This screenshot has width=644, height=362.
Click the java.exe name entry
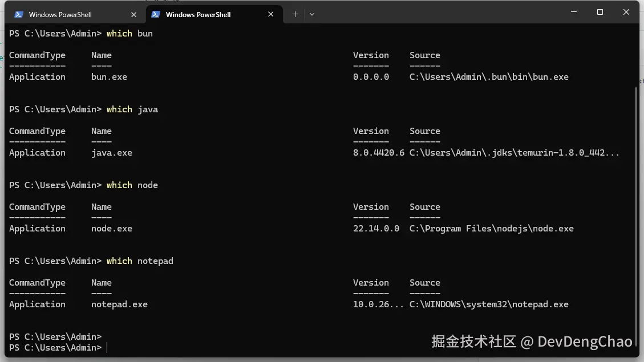112,153
